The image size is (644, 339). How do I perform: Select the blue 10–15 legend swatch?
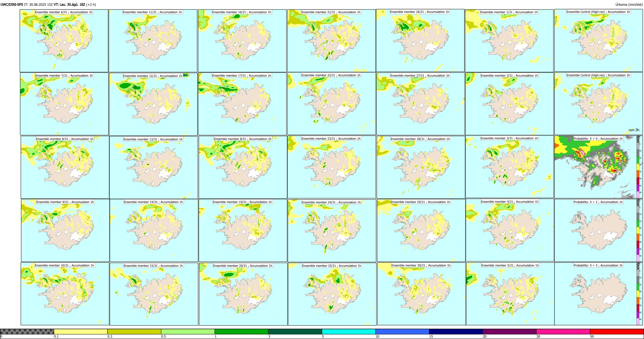click(402, 332)
